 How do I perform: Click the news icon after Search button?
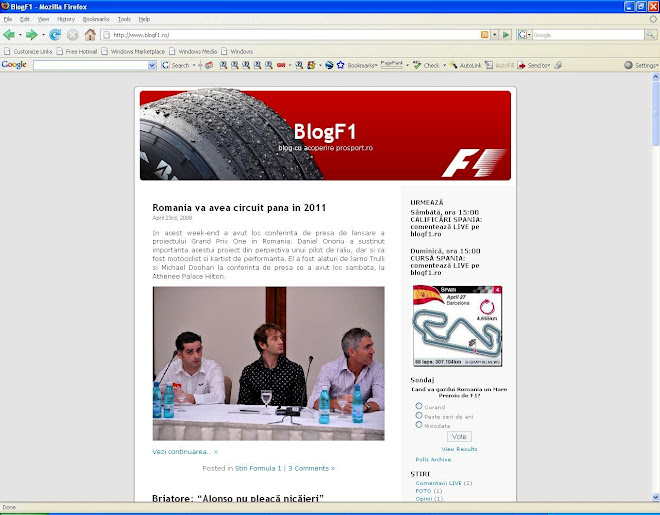(x=209, y=65)
